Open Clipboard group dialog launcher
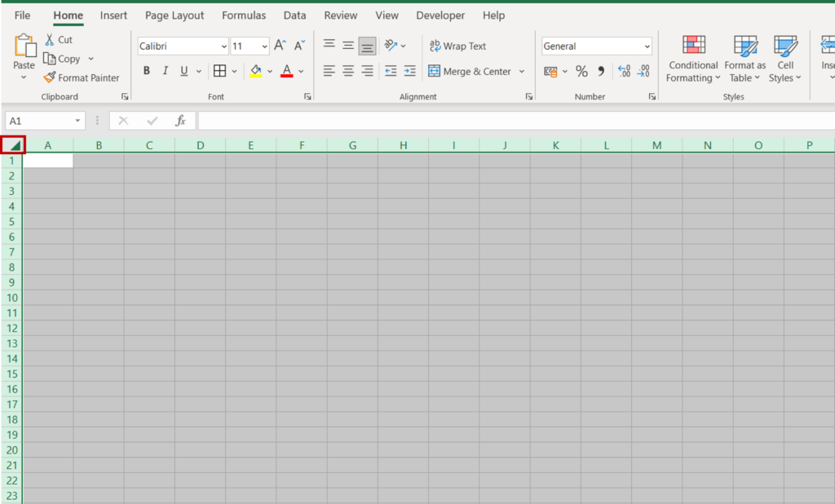Image resolution: width=835 pixels, height=504 pixels. (x=125, y=96)
